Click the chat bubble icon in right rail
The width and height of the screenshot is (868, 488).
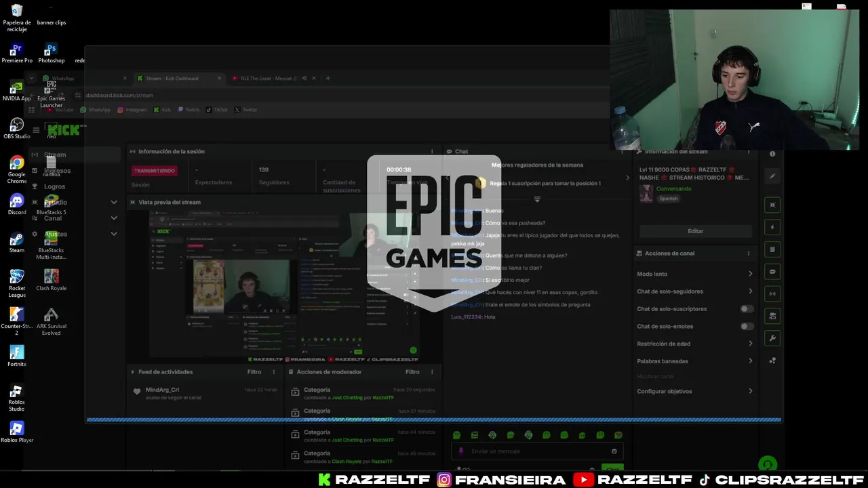pyautogui.click(x=772, y=272)
